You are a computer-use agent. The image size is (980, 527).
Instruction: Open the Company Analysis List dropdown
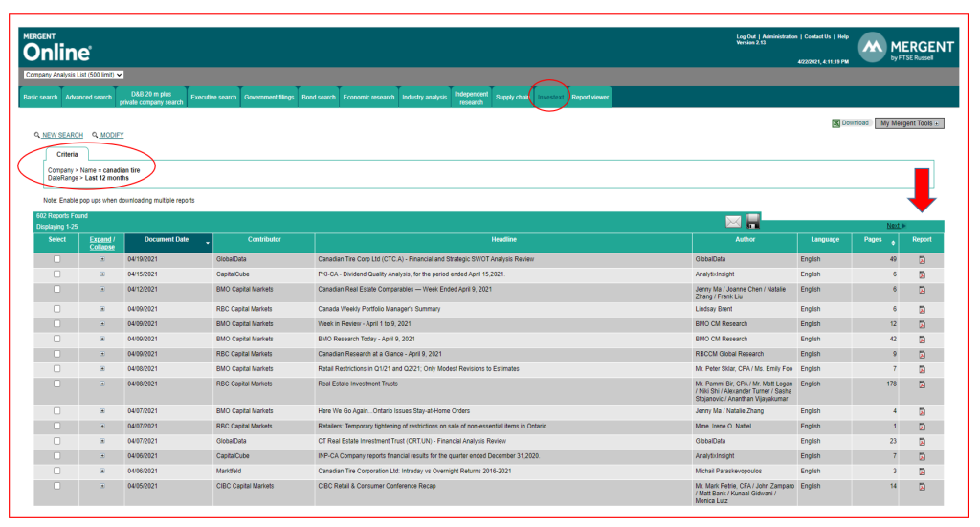pyautogui.click(x=74, y=75)
